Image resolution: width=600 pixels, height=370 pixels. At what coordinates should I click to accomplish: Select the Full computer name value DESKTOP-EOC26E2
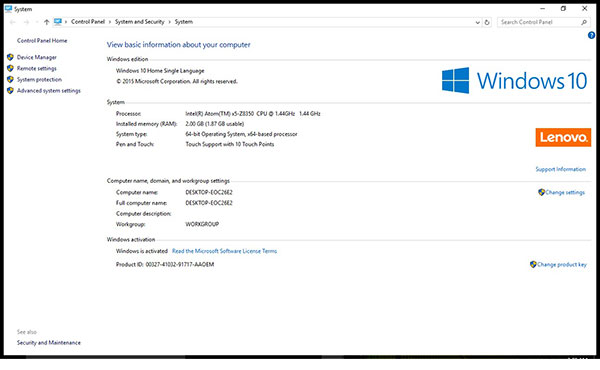pos(209,203)
